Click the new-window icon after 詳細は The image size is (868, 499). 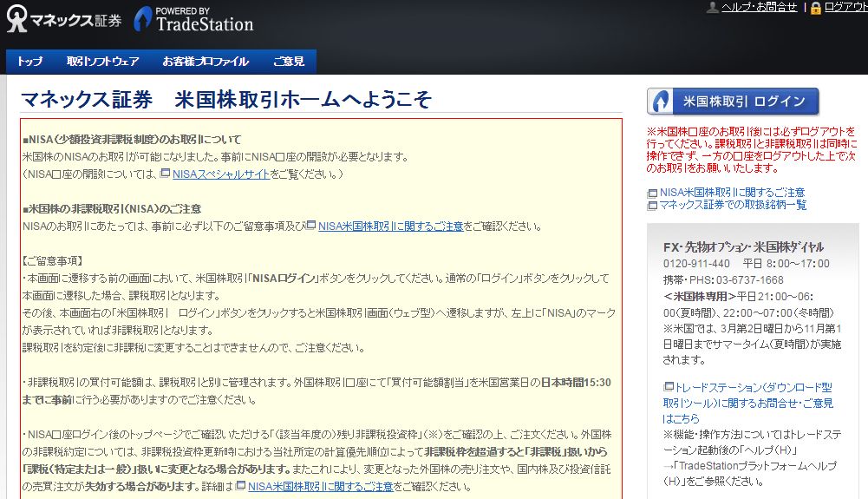(240, 486)
